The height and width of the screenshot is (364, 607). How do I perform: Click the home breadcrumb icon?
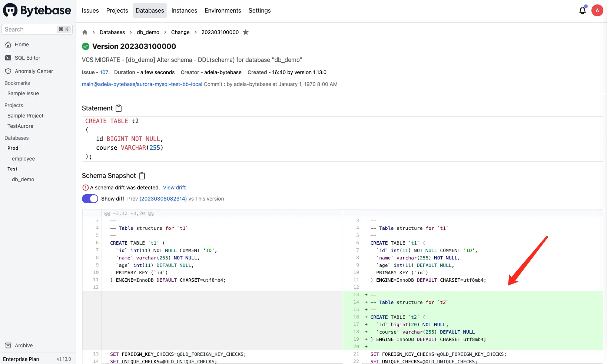coord(84,32)
